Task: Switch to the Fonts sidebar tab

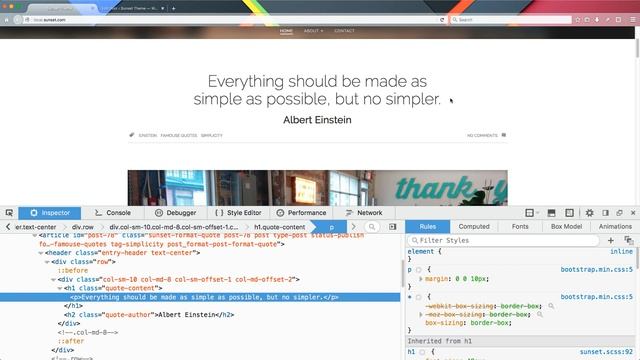Action: [x=520, y=227]
